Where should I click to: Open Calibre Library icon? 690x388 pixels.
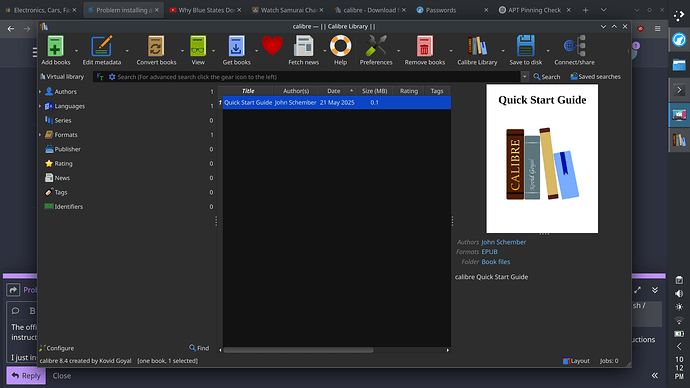(x=477, y=46)
